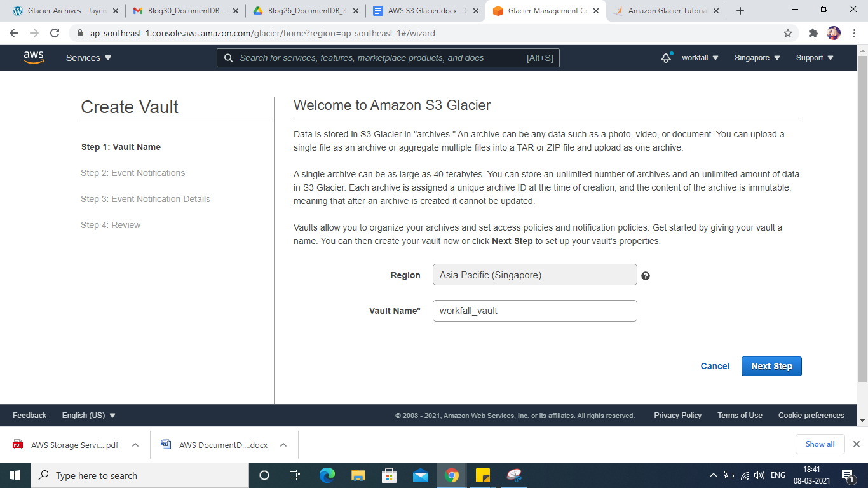Open Cookie preferences
This screenshot has width=868, height=488.
click(x=811, y=416)
